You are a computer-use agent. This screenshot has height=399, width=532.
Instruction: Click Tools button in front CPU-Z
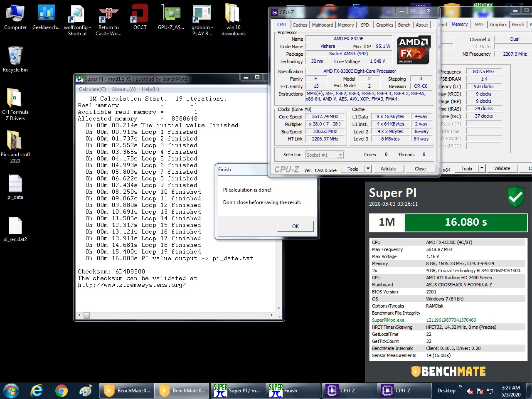click(353, 169)
